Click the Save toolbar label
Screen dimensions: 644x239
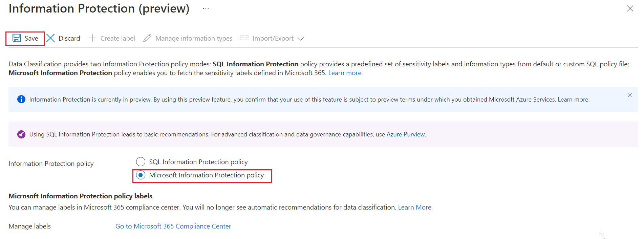[31, 38]
